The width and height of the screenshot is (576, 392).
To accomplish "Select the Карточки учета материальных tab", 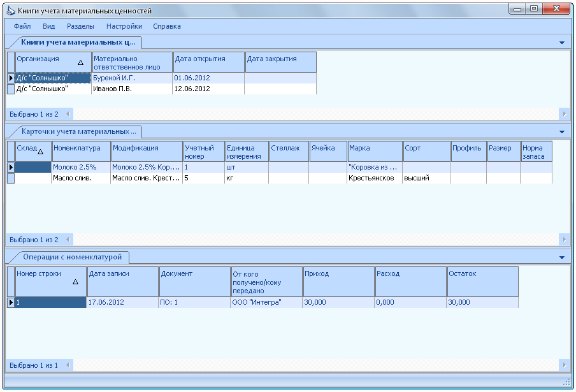I will (78, 131).
